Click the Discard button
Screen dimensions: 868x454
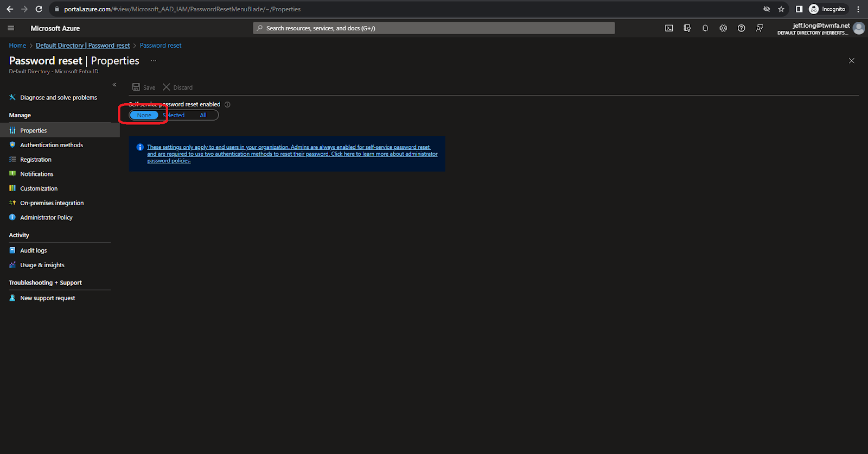click(178, 87)
